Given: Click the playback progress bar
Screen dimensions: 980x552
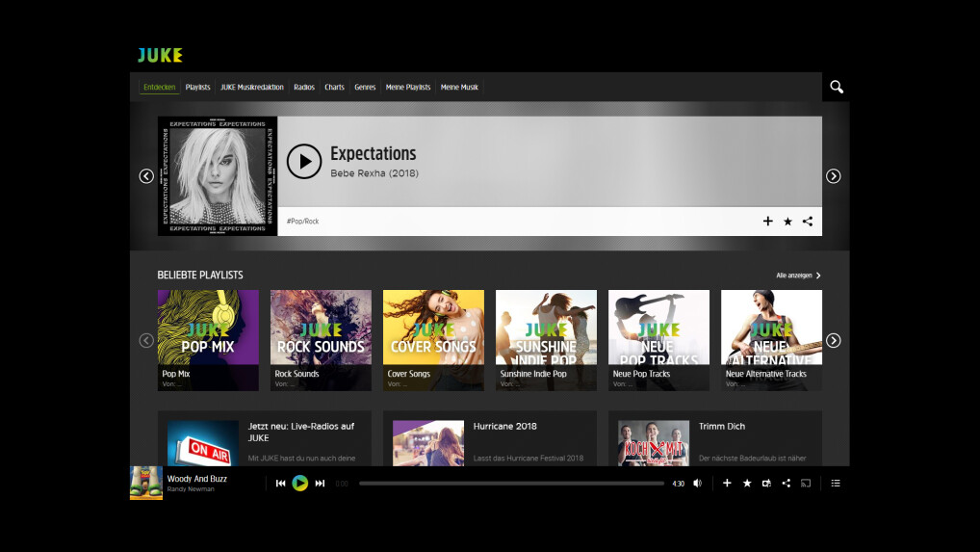Looking at the screenshot, I should tap(511, 484).
